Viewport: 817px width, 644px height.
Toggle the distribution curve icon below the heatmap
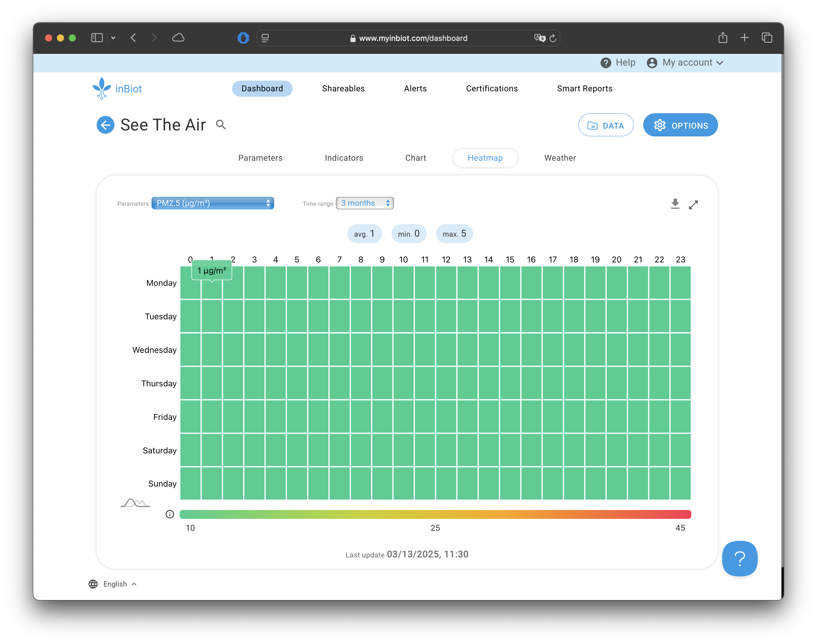tap(135, 503)
